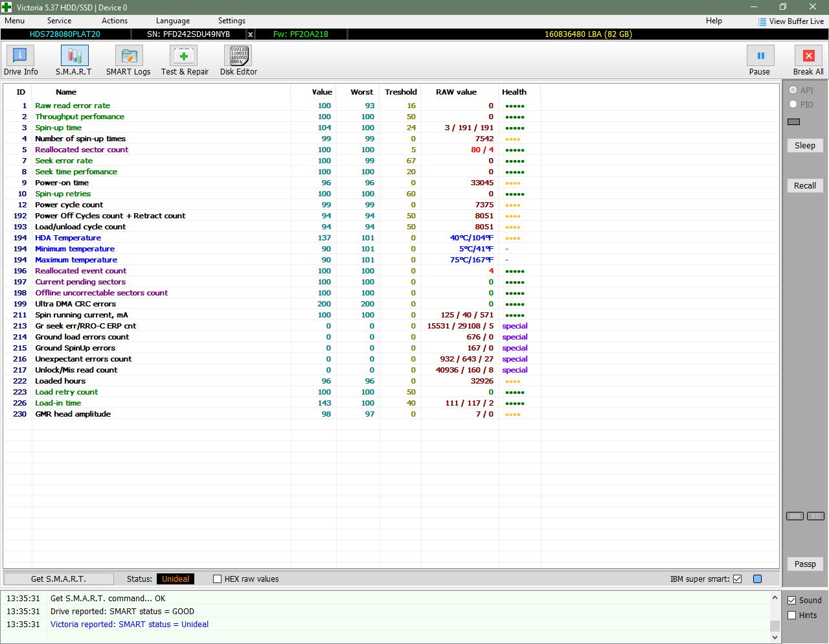Click the WR indicator in right panel
Screen dimensions: 829x644
[795, 516]
